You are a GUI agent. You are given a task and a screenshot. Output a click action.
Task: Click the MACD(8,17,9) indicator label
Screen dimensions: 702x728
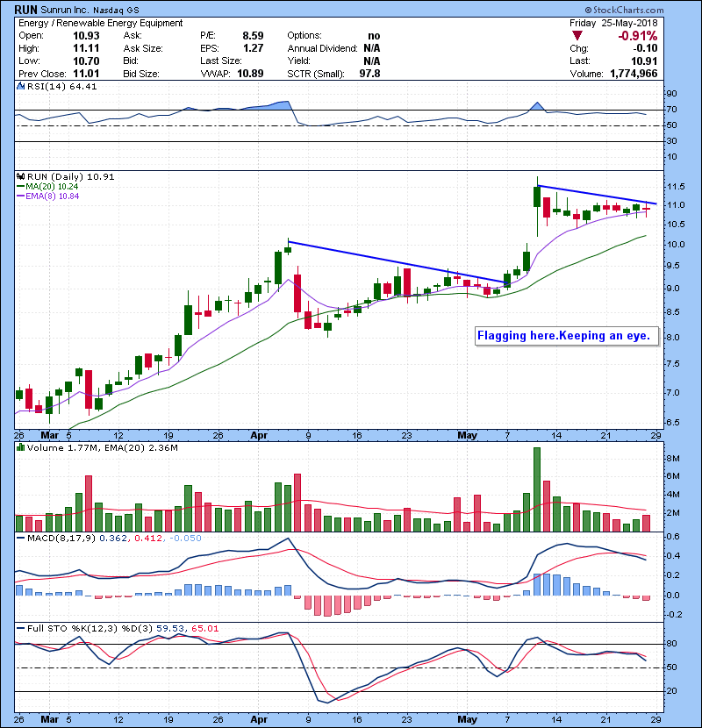[x=61, y=539]
